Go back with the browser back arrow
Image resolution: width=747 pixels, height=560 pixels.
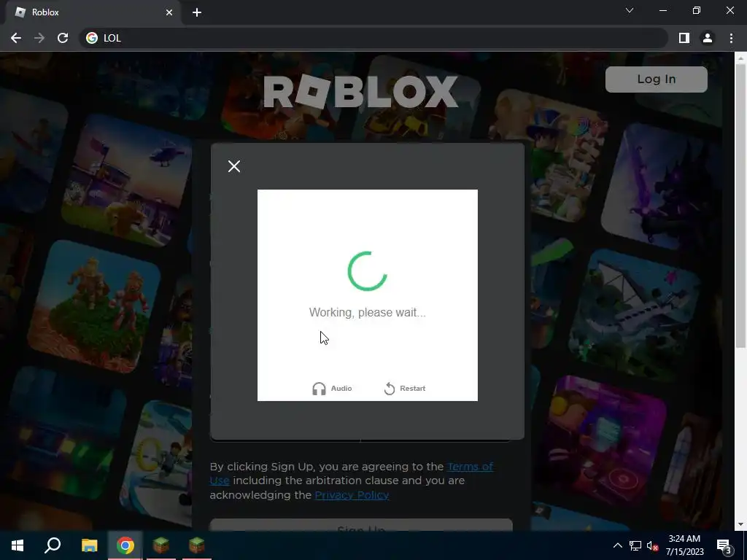pos(16,38)
